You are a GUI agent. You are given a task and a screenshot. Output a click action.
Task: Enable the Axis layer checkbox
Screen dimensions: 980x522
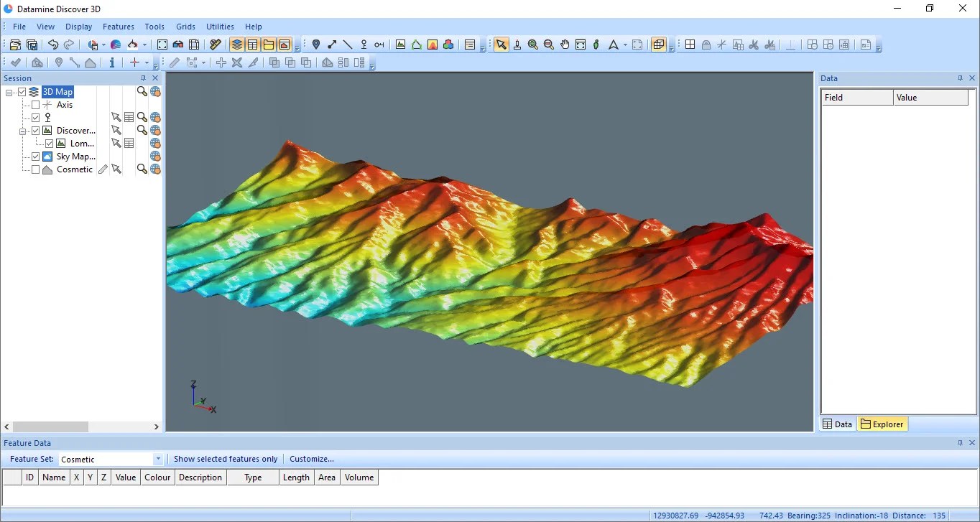click(35, 105)
